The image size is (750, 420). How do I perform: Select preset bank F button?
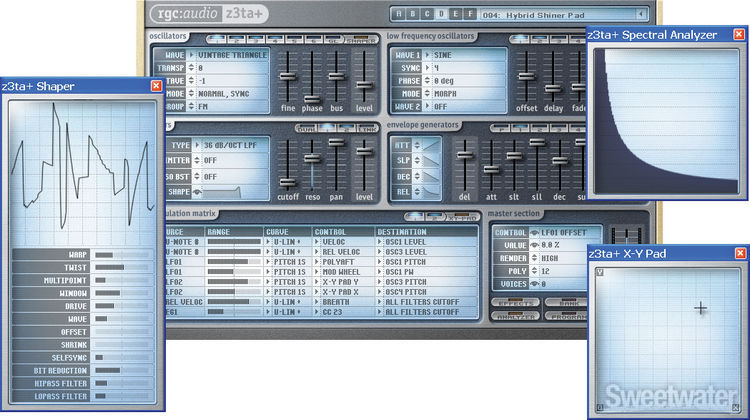(x=470, y=14)
